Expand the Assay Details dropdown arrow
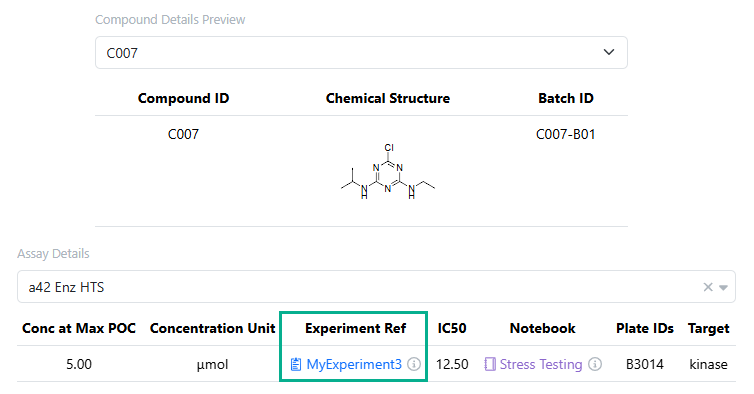 point(723,288)
